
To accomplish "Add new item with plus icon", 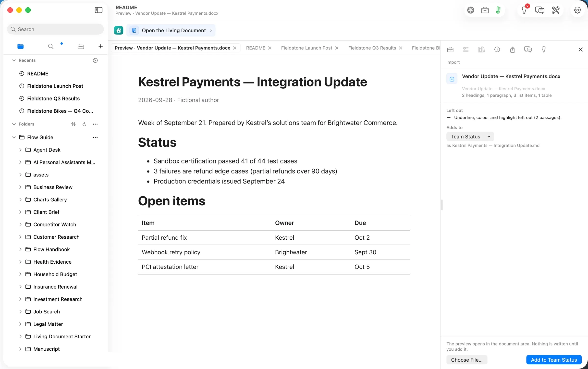I will pos(100,46).
